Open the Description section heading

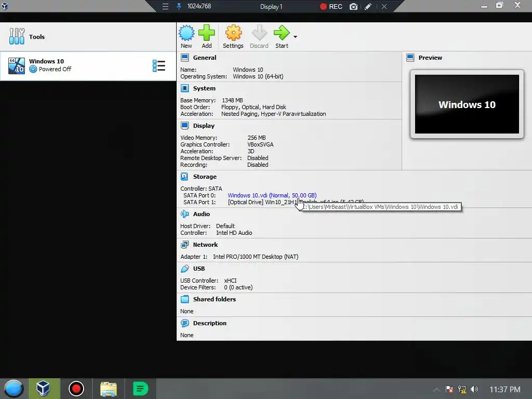click(x=210, y=323)
